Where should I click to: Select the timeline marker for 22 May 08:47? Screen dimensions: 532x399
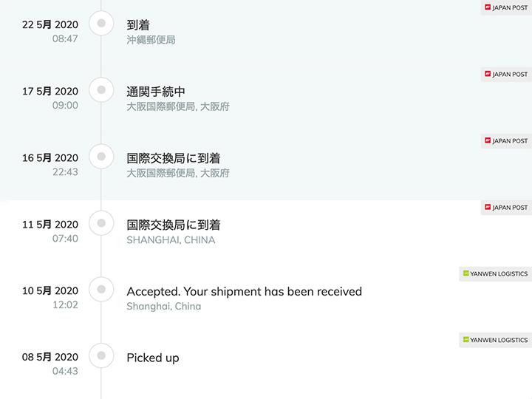101,23
